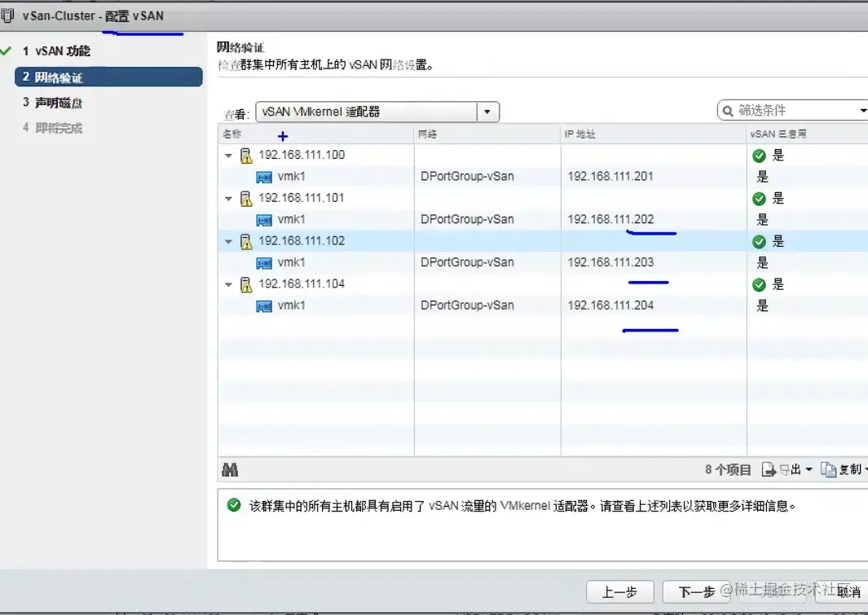Viewport: 868px width, 615px height.
Task: Select host row 192.168.111.104
Action: tap(543, 285)
